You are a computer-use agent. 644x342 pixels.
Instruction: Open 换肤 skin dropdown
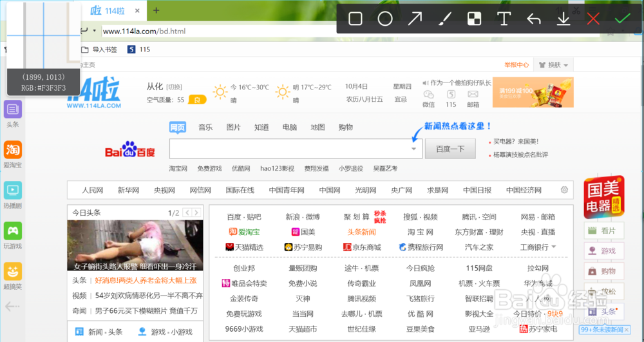553,65
